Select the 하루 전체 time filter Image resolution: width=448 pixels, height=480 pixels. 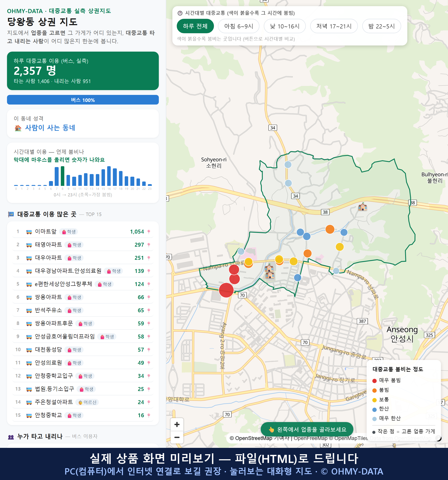pyautogui.click(x=195, y=26)
